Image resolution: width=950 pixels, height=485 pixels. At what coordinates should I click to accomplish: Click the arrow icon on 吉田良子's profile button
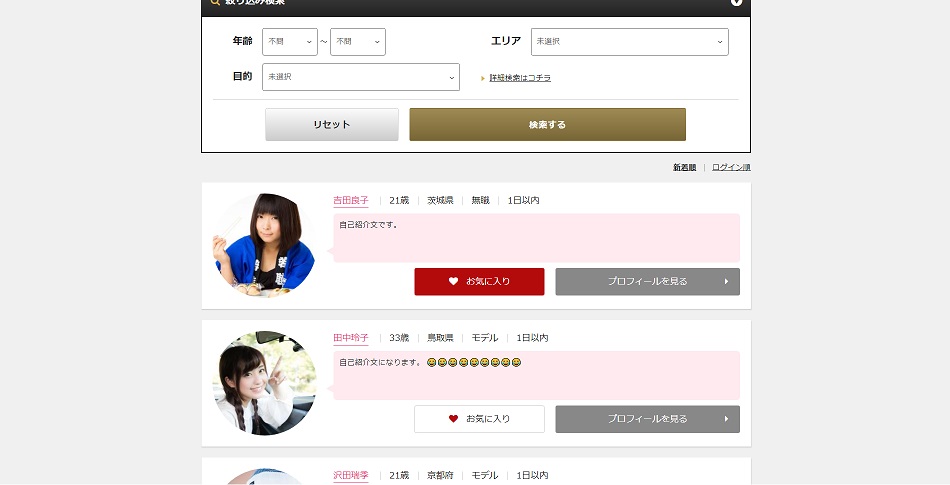click(x=726, y=282)
